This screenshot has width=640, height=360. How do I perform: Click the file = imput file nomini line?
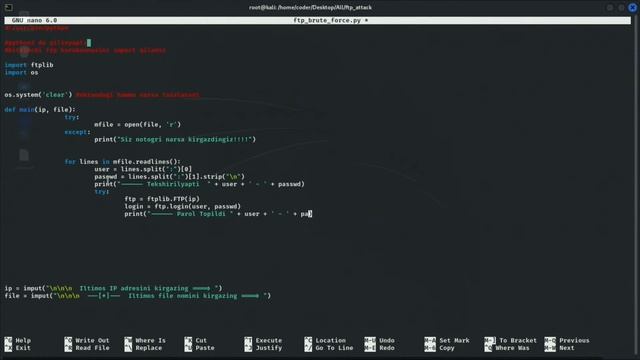click(x=138, y=296)
